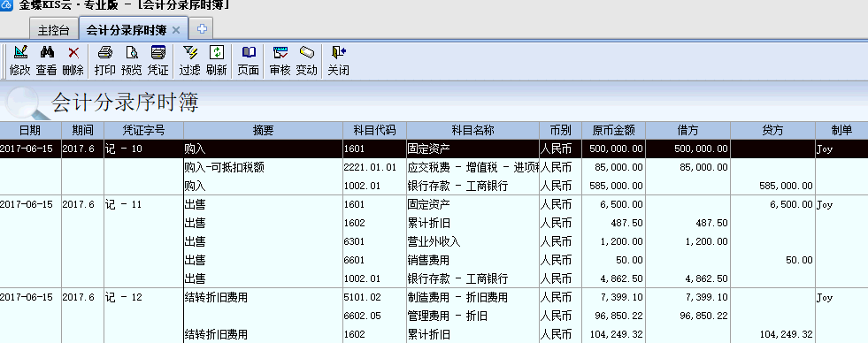Screen dimensions: 868x343
Task: Close the 会计分录序时簿 tab
Action: tap(176, 30)
